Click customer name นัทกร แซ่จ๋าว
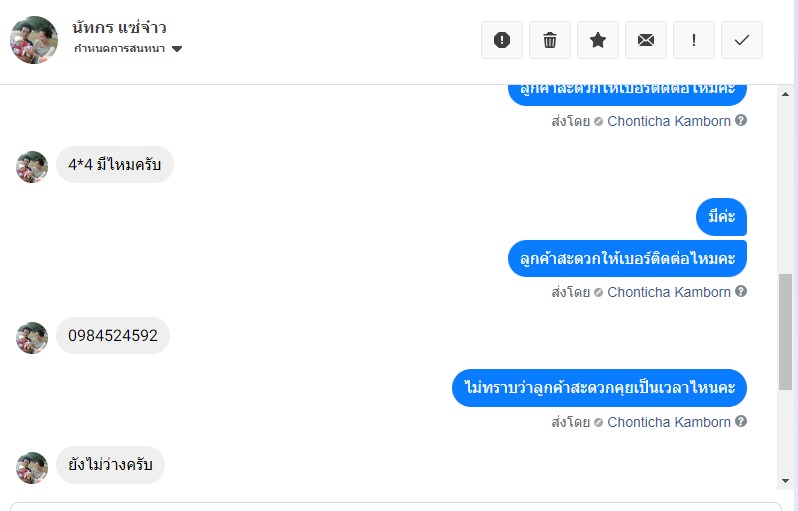The image size is (798, 511). pos(119,26)
